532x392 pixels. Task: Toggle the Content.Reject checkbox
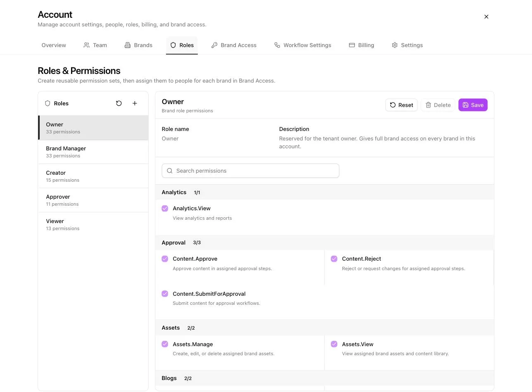(334, 259)
